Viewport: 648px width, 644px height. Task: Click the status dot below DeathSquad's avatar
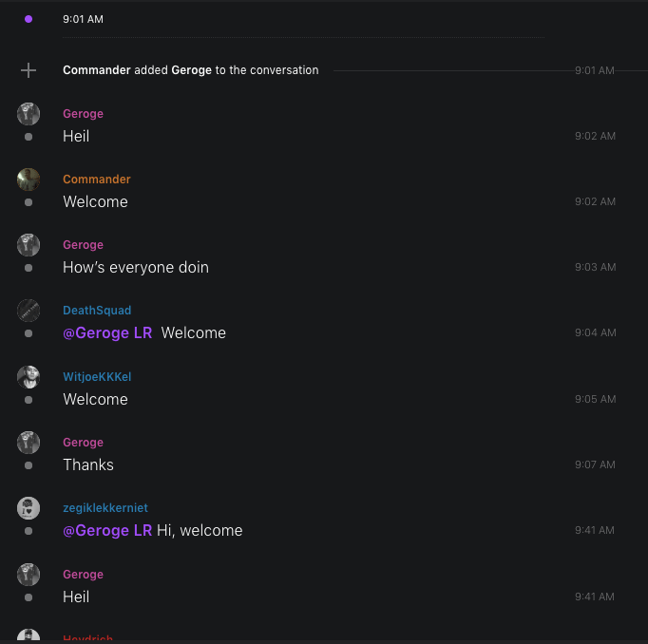pos(29,334)
